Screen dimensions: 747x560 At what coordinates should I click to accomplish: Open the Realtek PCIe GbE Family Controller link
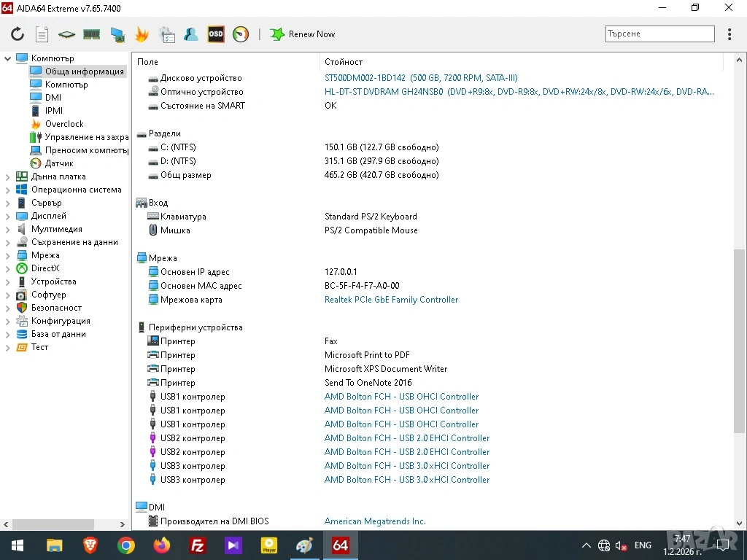(x=391, y=300)
